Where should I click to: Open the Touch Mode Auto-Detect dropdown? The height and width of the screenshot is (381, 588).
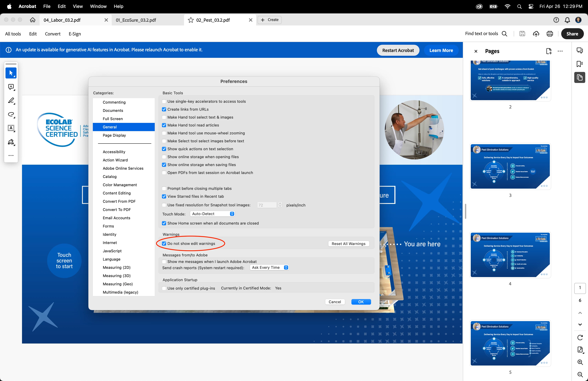pos(213,214)
